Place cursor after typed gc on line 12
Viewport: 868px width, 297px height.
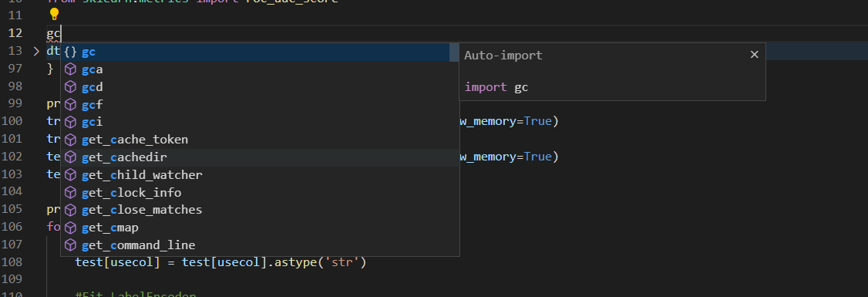coord(61,33)
